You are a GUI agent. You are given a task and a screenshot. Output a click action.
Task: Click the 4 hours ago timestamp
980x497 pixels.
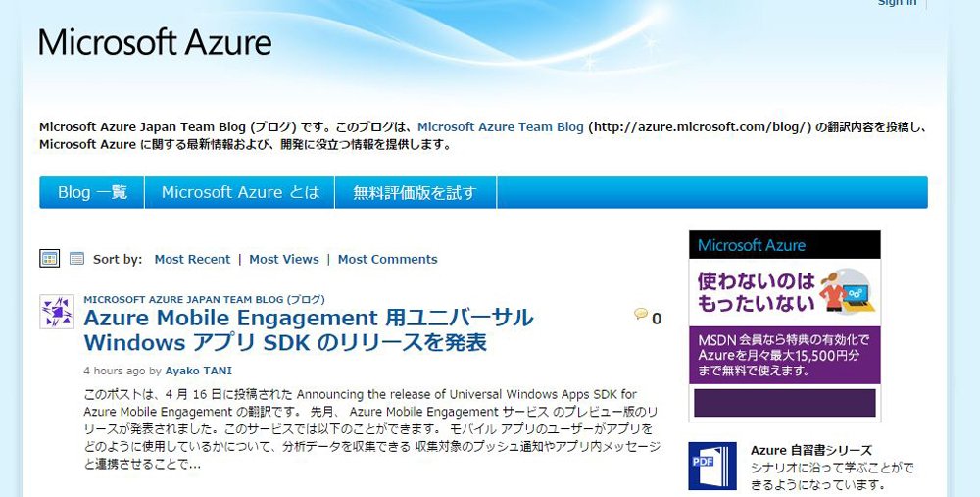click(115, 371)
